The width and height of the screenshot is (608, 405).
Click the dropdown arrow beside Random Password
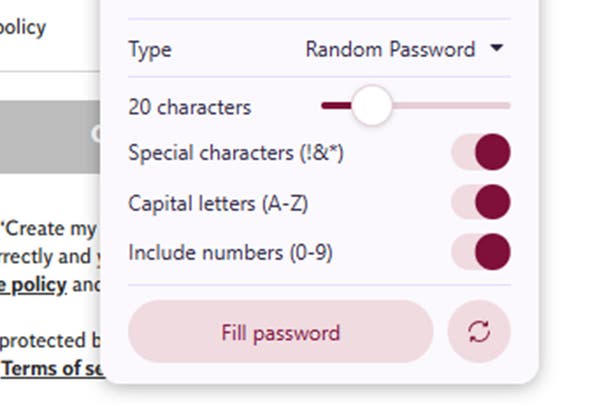point(497,48)
